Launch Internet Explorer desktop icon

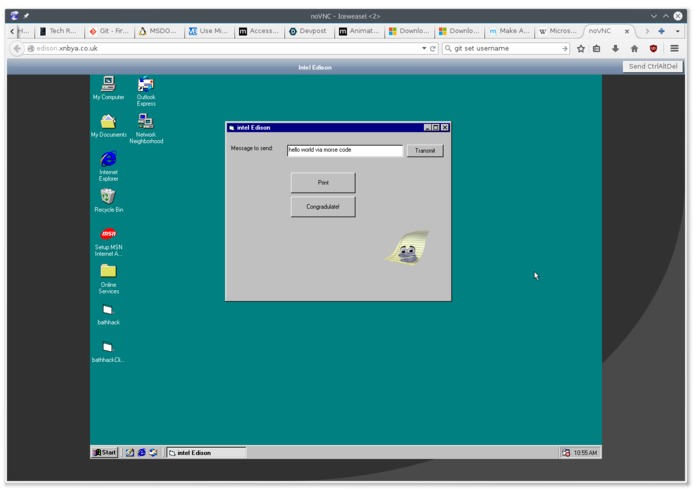[108, 166]
